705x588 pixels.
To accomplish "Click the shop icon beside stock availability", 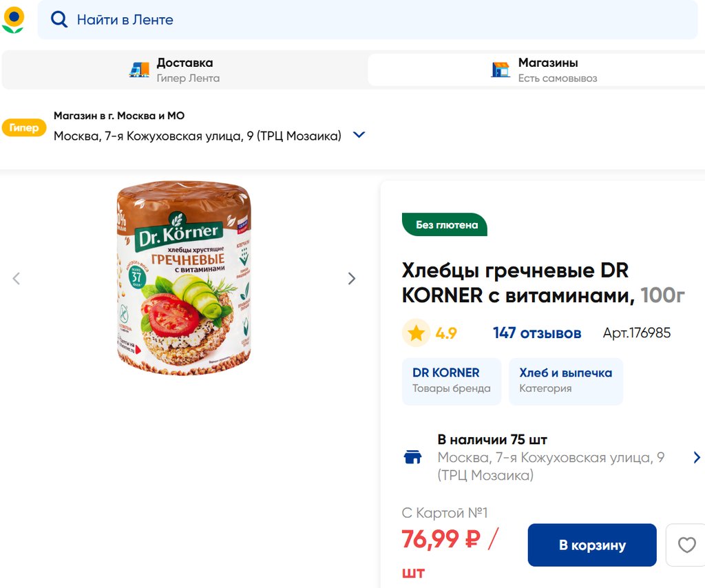I will pos(412,457).
